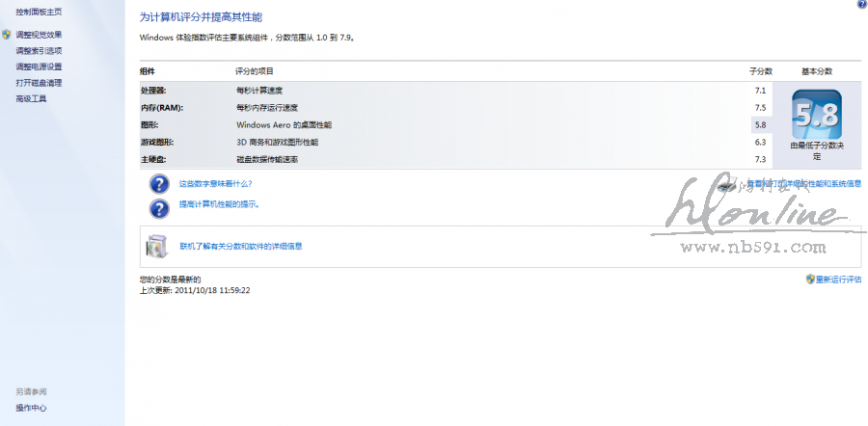The height and width of the screenshot is (426, 868).
Task: Click question mark icon beside 这些数字意味着什么
Action: click(x=159, y=184)
